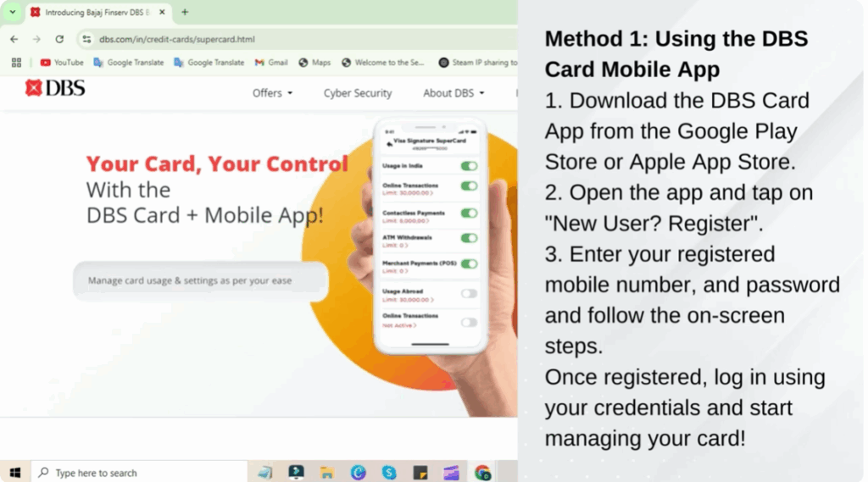The image size is (868, 482).
Task: Close the Introducing Bajaj Finserv DBS tab
Action: [162, 12]
